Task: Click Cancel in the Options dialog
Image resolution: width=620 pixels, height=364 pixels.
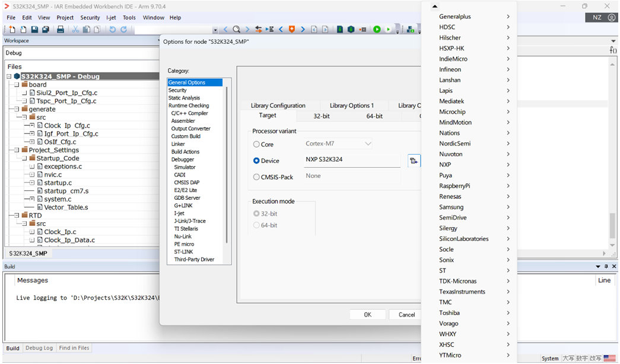Action: [x=406, y=315]
